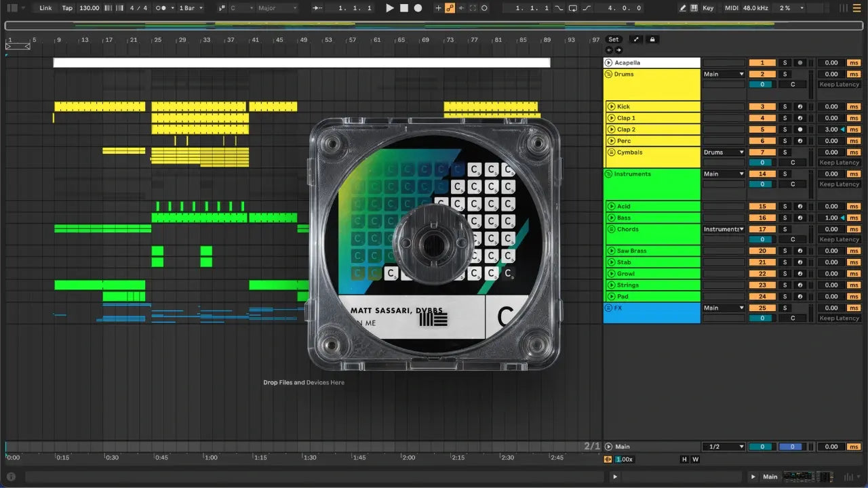Toggle track activator 16 for Bass
Screen dimensions: 868x488
pos(762,218)
